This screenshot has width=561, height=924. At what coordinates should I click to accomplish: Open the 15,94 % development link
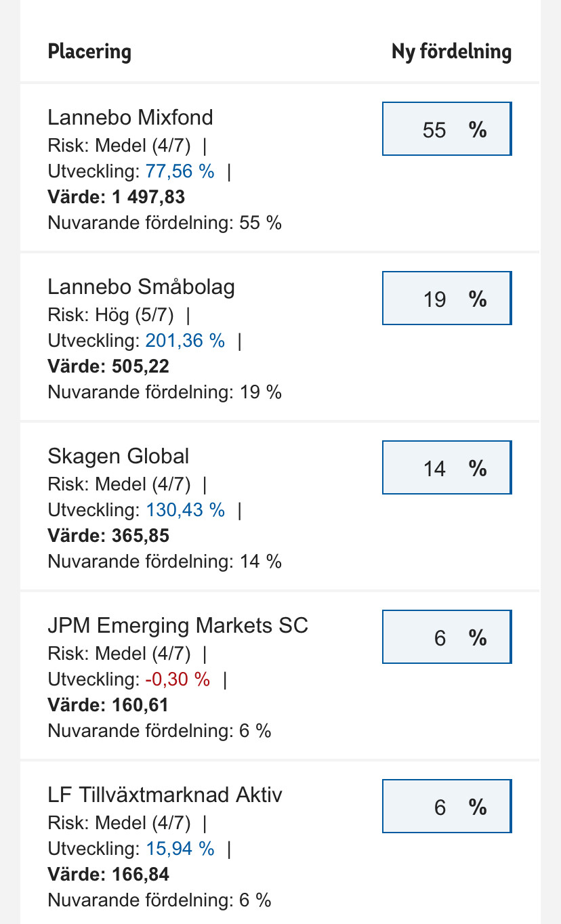tap(180, 849)
